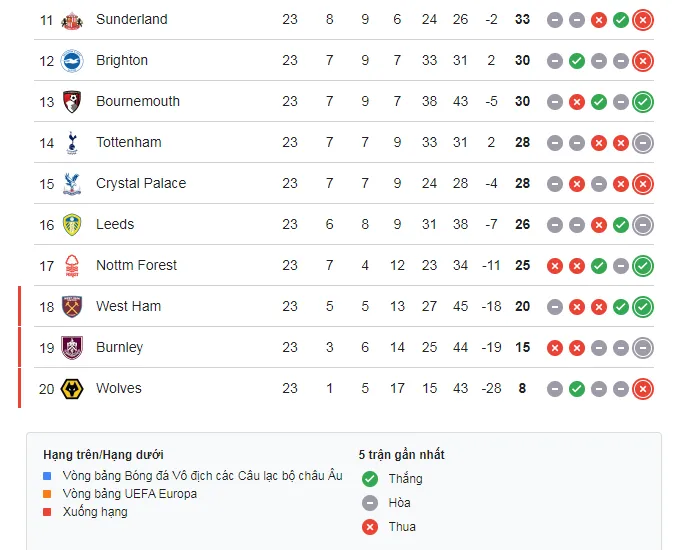Click the Burnley club crest
Image resolution: width=676 pixels, height=550 pixels.
[x=71, y=348]
